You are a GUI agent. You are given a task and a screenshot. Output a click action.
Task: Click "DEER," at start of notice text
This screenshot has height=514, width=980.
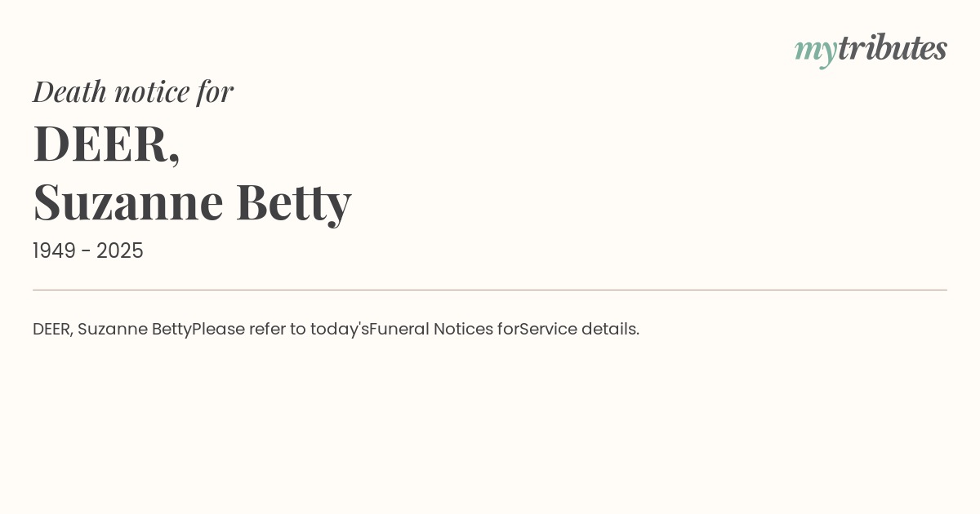pyautogui.click(x=53, y=330)
